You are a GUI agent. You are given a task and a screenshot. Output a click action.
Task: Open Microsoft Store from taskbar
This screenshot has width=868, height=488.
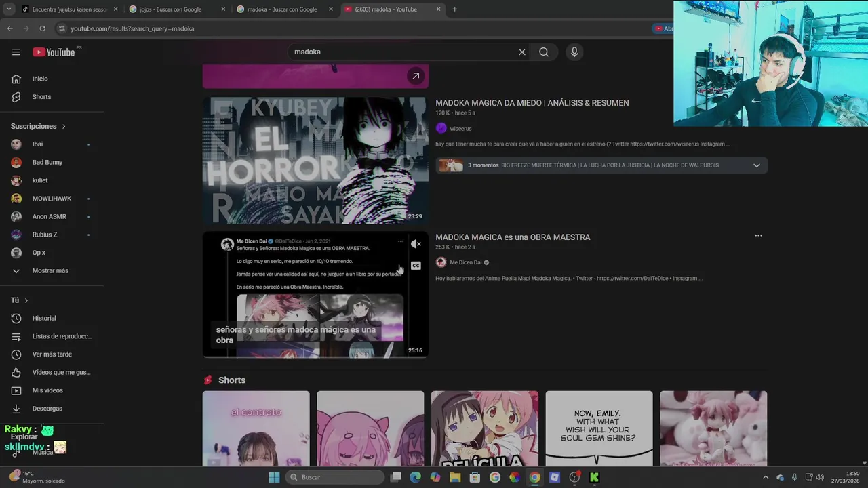475,477
